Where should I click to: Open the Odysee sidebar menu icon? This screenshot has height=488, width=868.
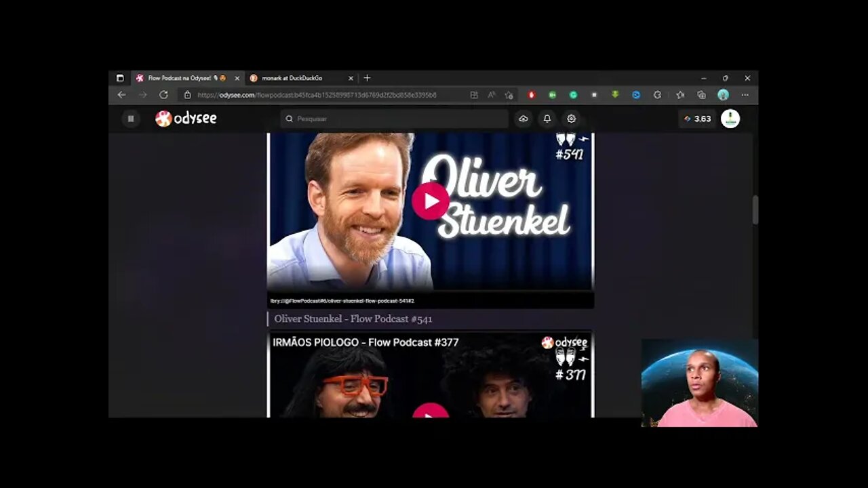(131, 119)
